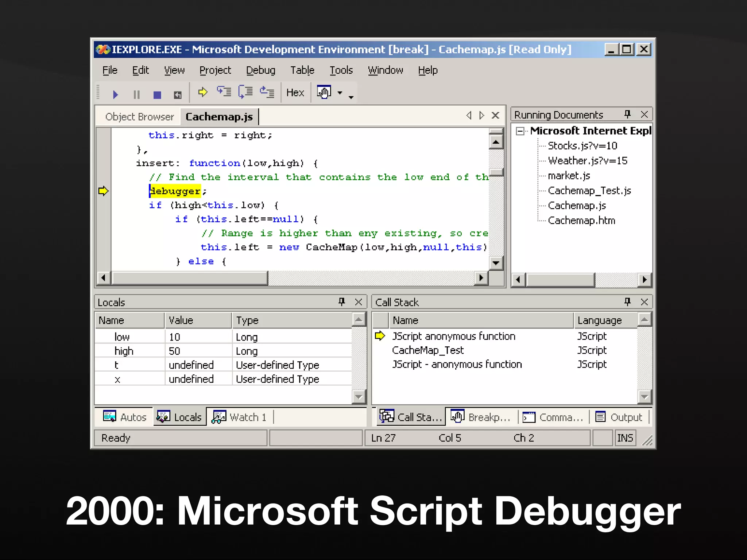Pin the Running Documents panel
Viewport: 747px width, 560px height.
(627, 114)
